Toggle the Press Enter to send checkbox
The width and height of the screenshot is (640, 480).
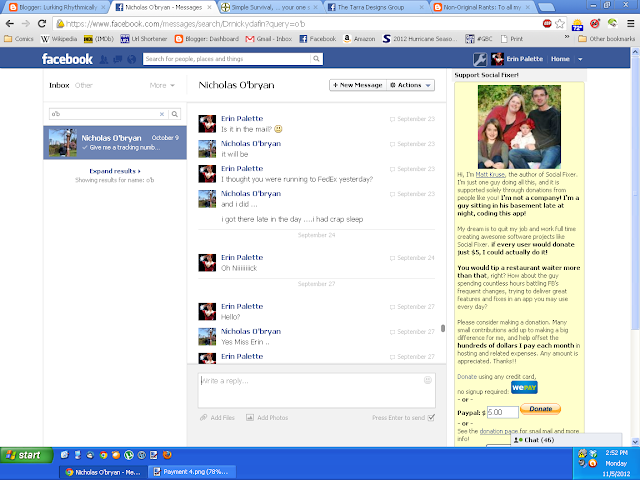coord(431,418)
